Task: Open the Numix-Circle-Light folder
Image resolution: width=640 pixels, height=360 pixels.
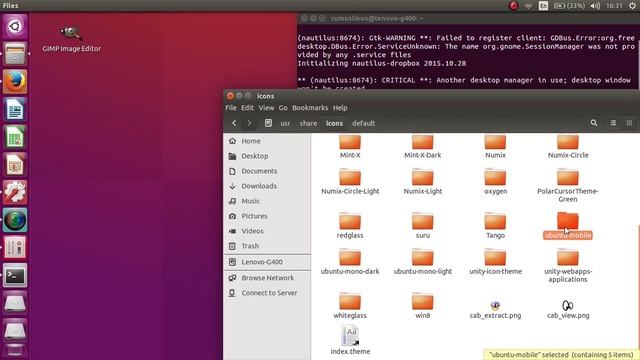Action: point(350,182)
